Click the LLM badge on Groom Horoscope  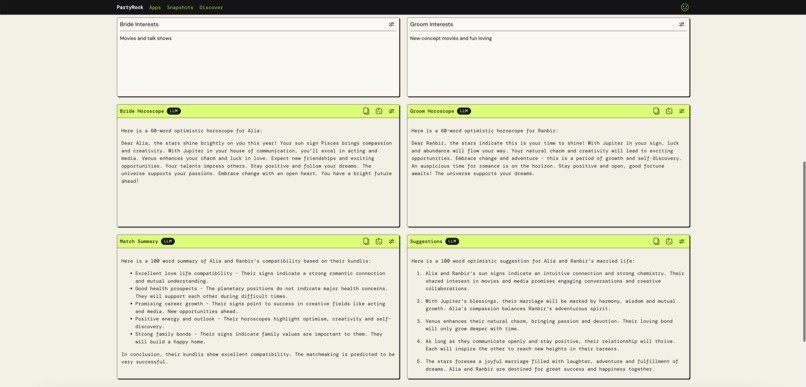coord(464,111)
